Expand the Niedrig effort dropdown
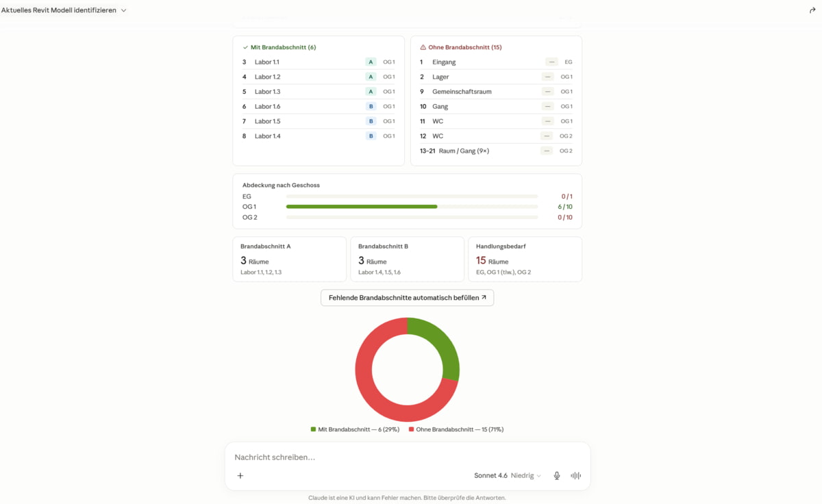This screenshot has width=822, height=504. click(x=526, y=475)
